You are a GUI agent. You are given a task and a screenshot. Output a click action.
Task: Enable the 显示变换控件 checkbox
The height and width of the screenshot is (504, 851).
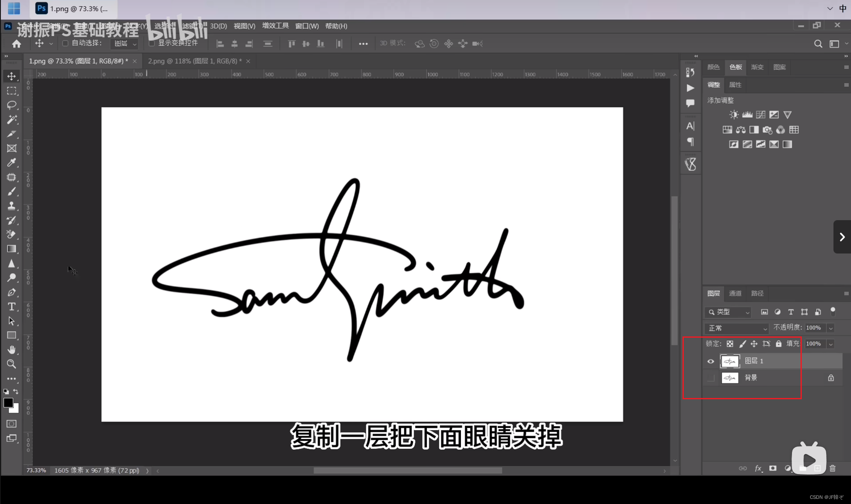tap(151, 43)
